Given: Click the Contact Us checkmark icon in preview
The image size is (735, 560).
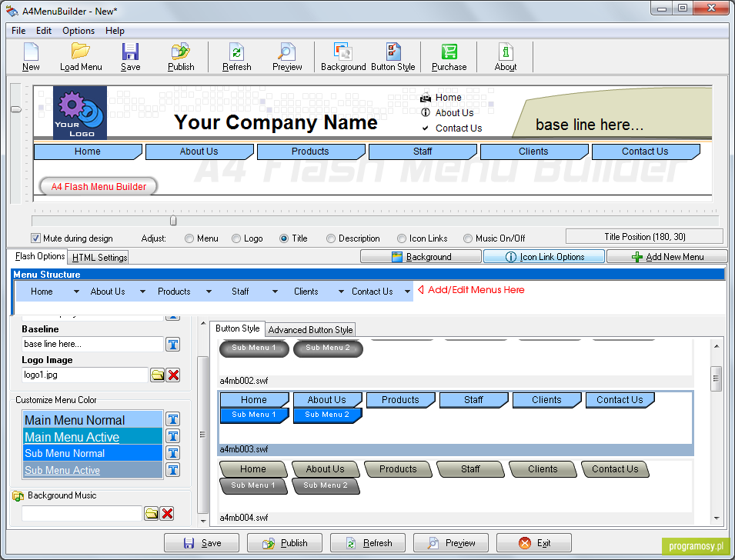Looking at the screenshot, I should 426,128.
